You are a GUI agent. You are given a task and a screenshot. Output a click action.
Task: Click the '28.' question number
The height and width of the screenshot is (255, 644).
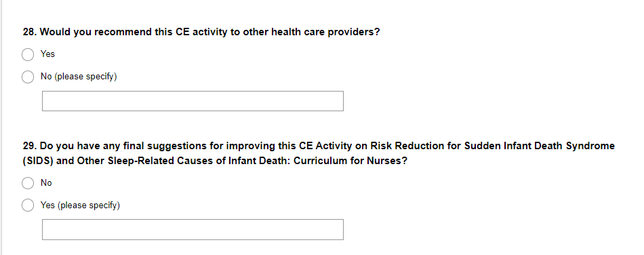point(30,33)
